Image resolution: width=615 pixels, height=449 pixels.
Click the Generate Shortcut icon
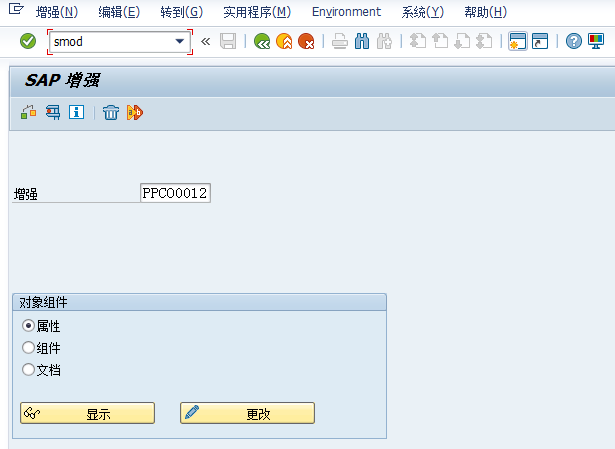(540, 41)
